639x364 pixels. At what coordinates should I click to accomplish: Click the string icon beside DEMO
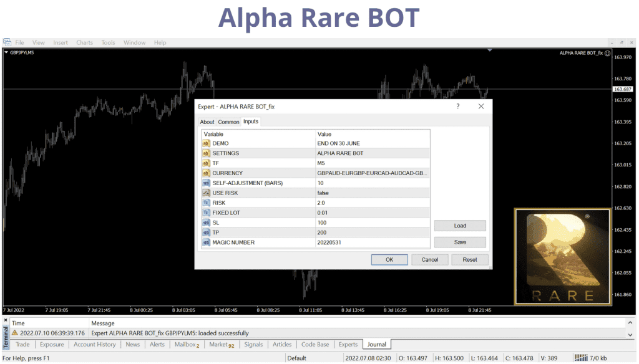click(206, 143)
